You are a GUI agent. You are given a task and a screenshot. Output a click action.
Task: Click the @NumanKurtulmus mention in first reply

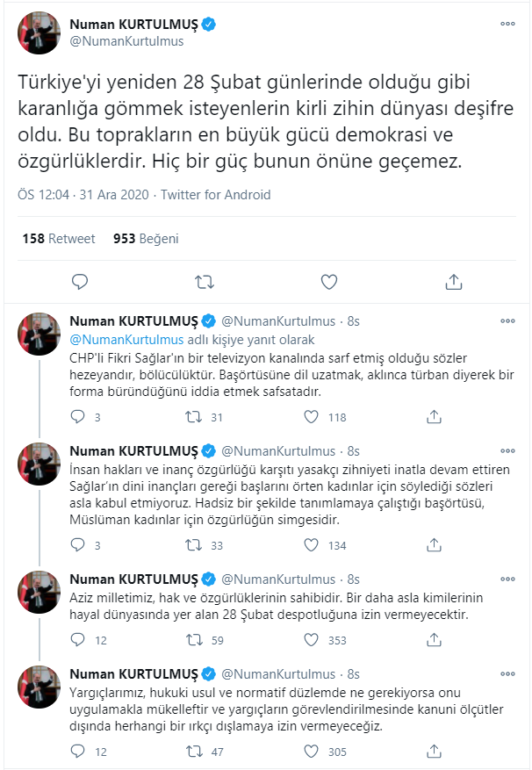coord(126,340)
